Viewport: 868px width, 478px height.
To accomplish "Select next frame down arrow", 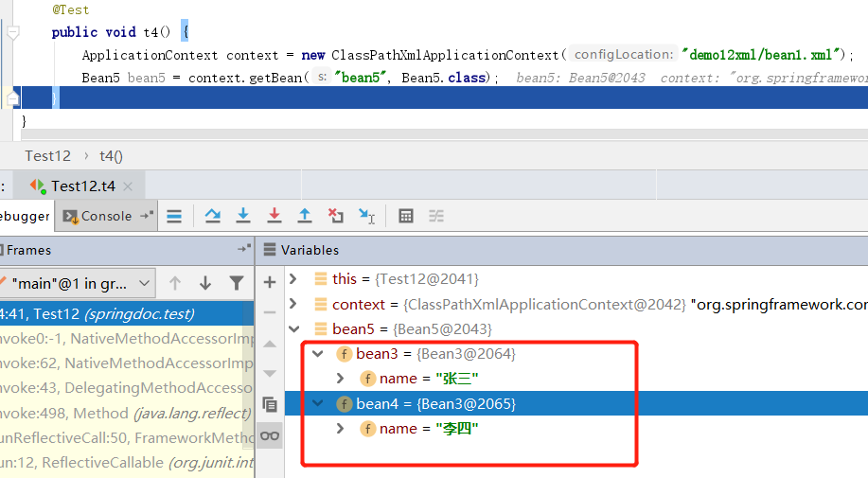I will [x=205, y=283].
